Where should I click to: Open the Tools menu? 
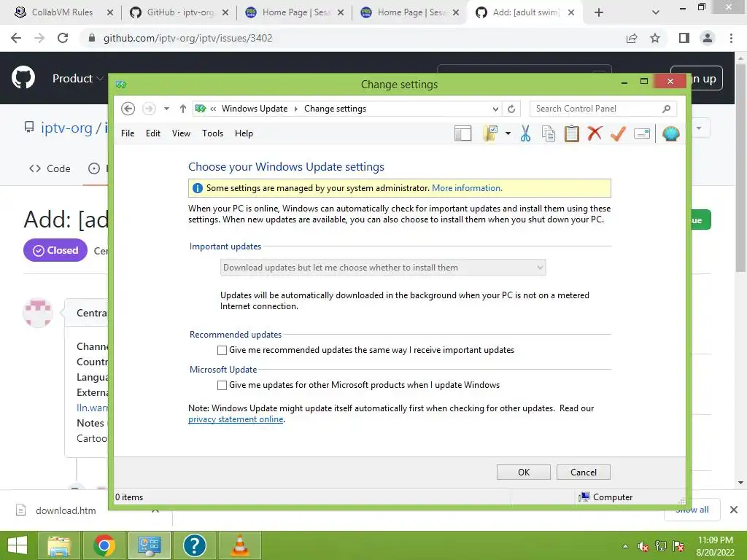212,133
